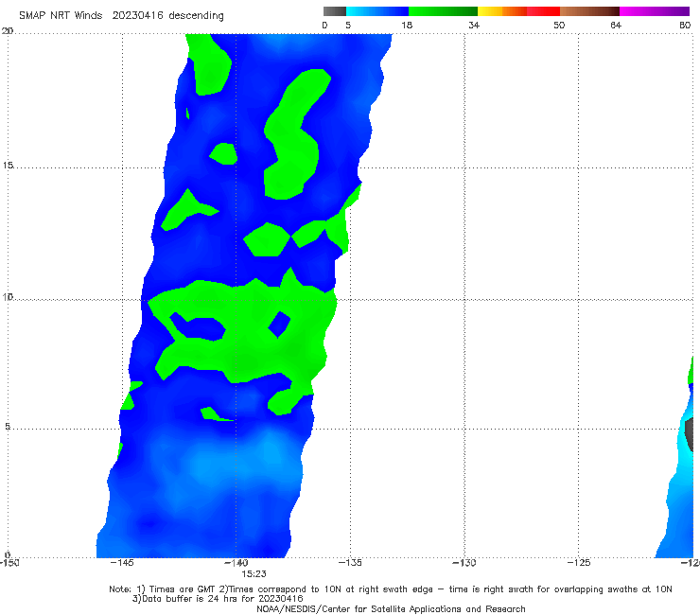Click longitude label -130
The height and width of the screenshot is (615, 700).
pos(464,563)
